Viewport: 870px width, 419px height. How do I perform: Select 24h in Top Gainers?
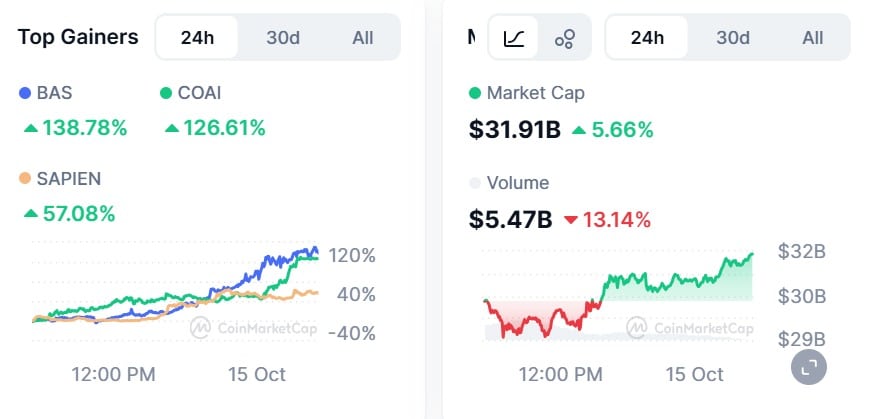(x=197, y=38)
